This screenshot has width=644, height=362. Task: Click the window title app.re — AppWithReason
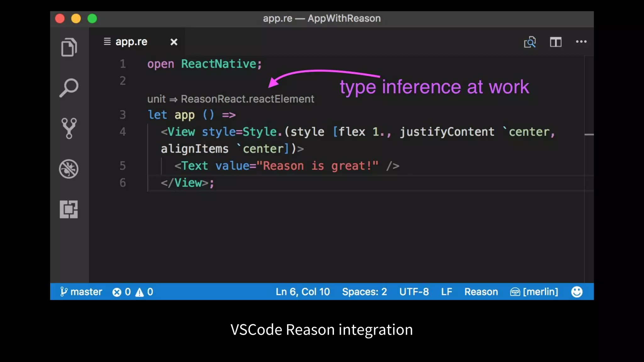tap(322, 19)
